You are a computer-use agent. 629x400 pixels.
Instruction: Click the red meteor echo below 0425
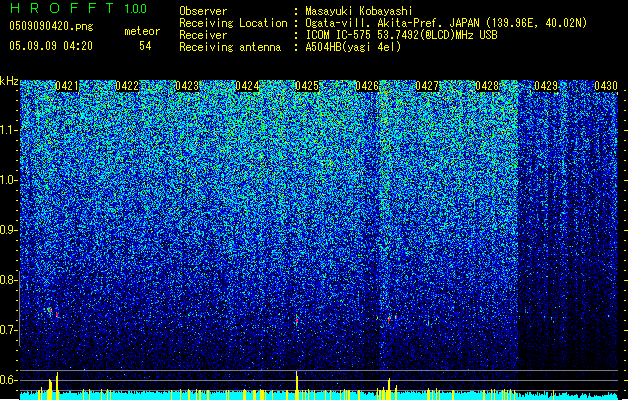(x=297, y=320)
